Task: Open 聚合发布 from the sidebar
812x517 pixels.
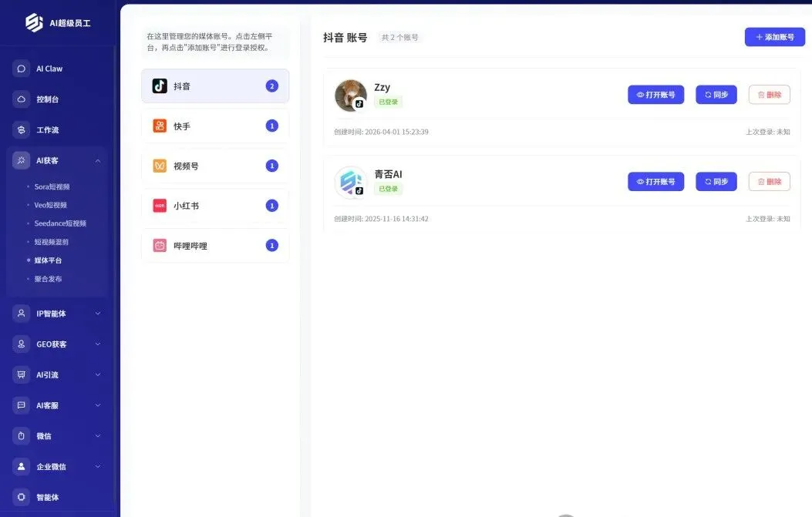Action: pyautogui.click(x=48, y=279)
